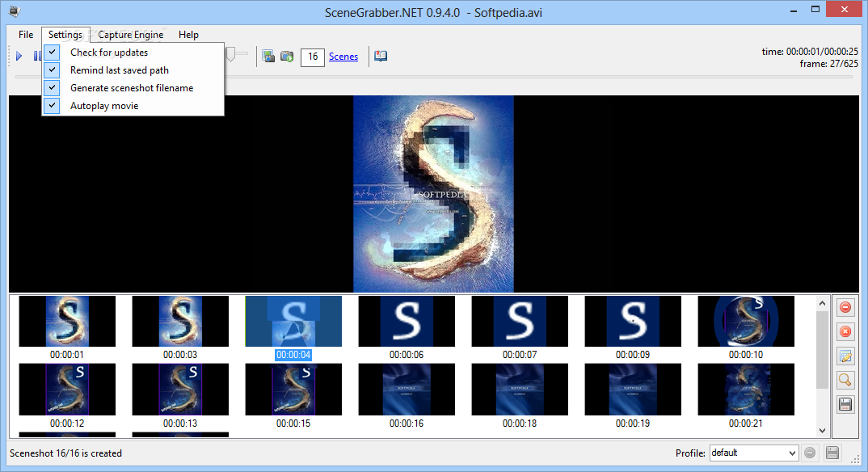Toggle the Generate sceneshot filename option
Image resolution: width=868 pixels, height=472 pixels.
133,87
